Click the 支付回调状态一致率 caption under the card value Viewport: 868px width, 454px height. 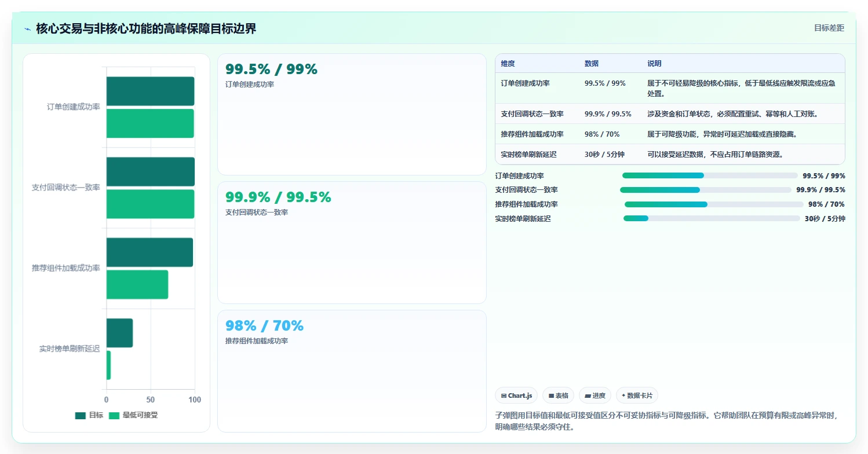click(257, 213)
